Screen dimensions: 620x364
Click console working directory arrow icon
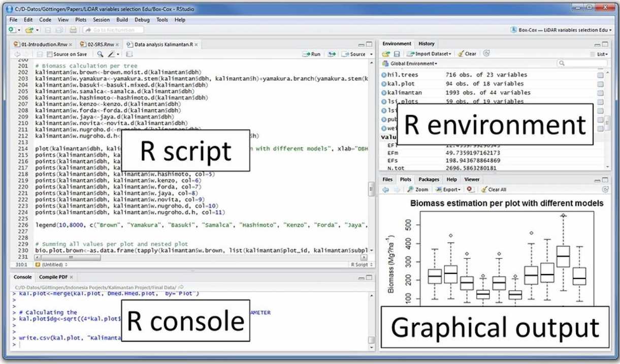(x=181, y=287)
